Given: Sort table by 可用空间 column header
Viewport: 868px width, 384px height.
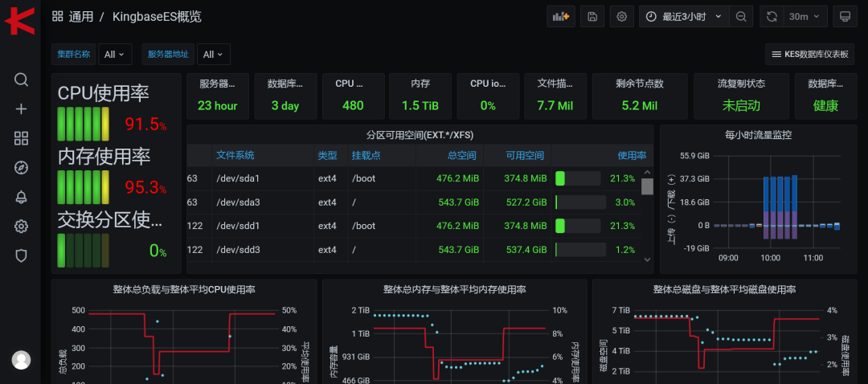Looking at the screenshot, I should click(x=525, y=156).
